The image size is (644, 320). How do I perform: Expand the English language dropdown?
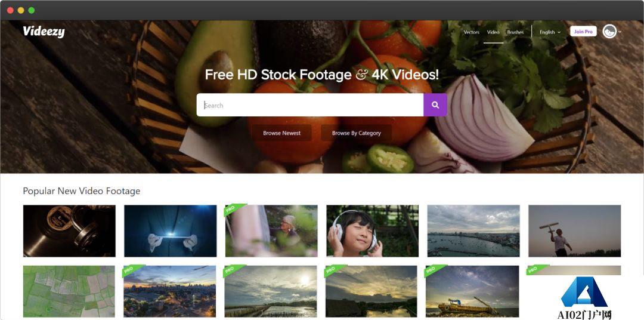click(550, 32)
